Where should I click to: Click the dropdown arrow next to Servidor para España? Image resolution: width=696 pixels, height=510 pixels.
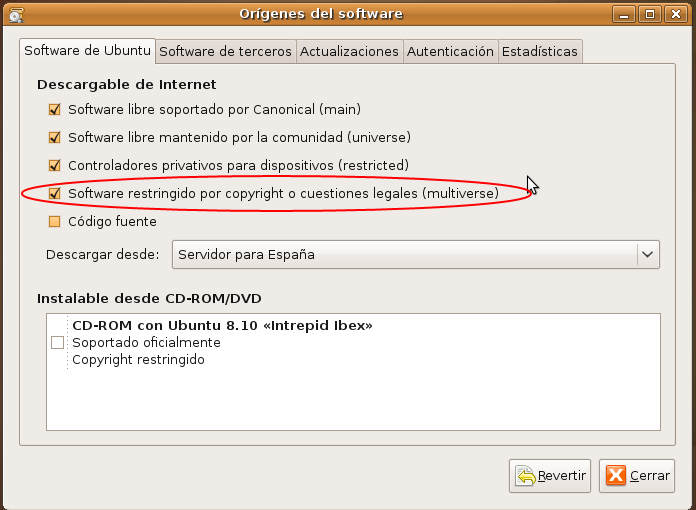pyautogui.click(x=647, y=255)
